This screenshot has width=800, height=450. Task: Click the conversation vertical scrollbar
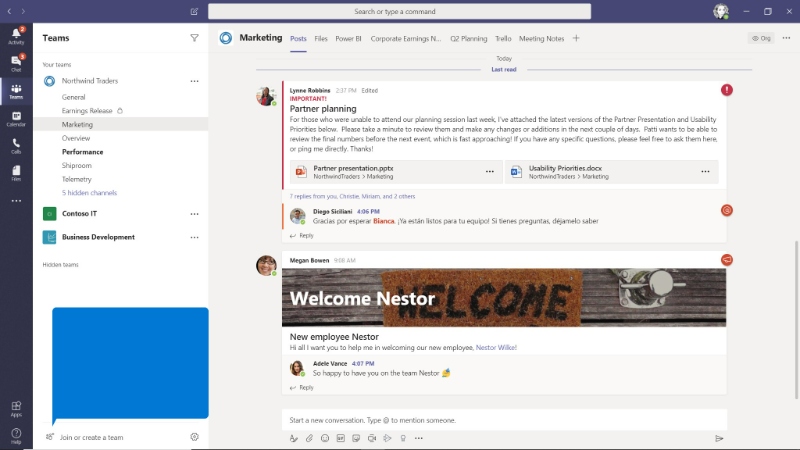796,300
